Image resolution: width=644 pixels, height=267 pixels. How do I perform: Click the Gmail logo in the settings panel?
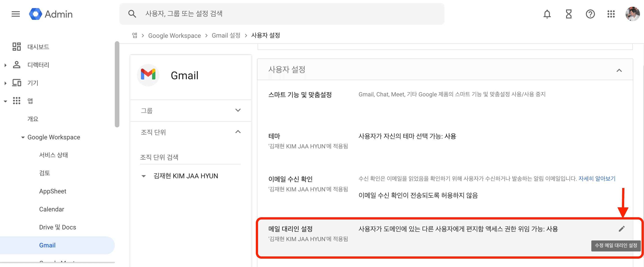148,75
